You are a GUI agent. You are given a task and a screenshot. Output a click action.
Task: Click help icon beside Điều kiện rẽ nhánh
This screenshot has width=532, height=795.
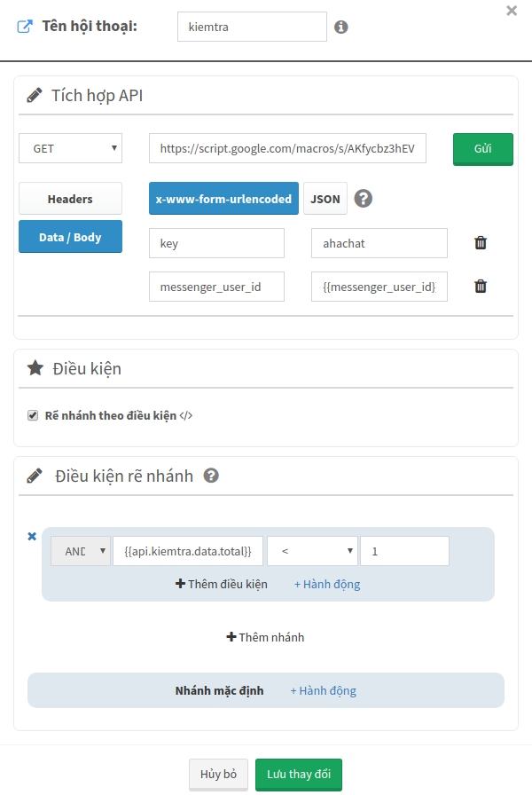pyautogui.click(x=211, y=476)
